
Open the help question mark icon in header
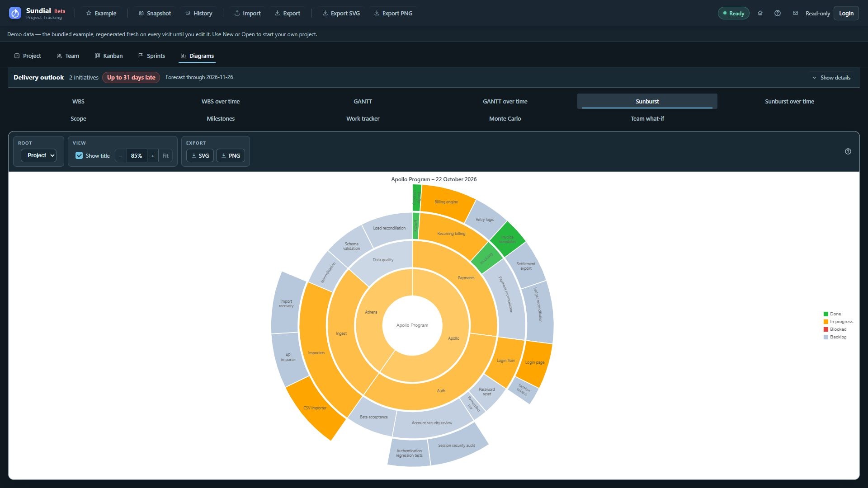[x=777, y=13]
